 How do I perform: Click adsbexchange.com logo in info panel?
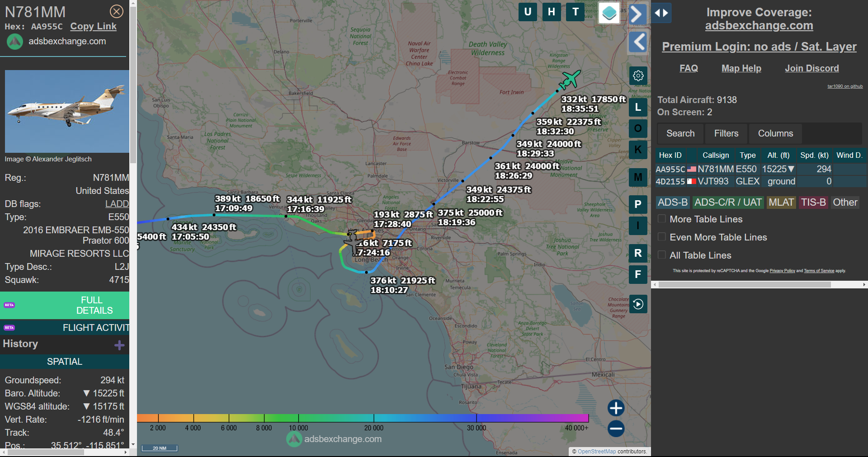(57, 42)
